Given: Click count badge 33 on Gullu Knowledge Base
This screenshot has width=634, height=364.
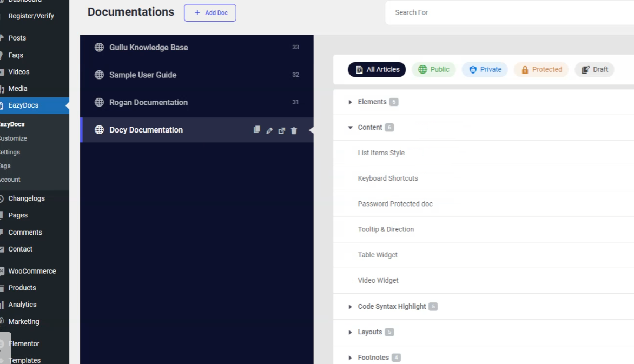Looking at the screenshot, I should [x=295, y=47].
